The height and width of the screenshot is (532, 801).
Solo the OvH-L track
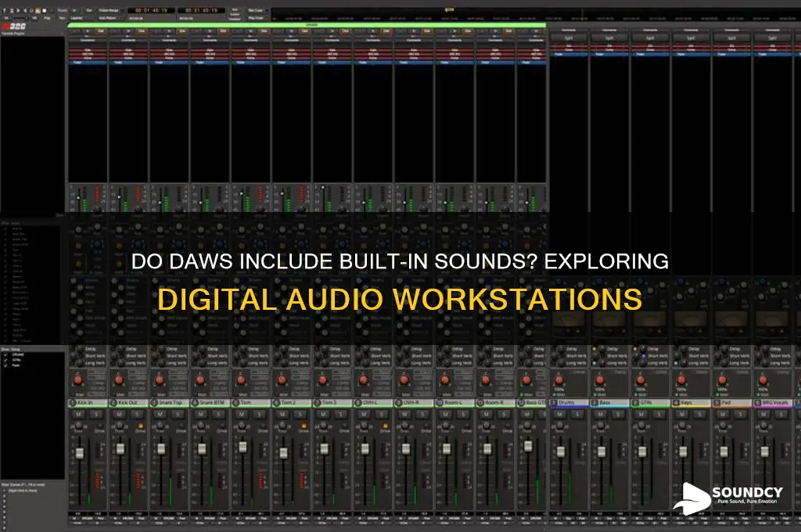point(382,414)
